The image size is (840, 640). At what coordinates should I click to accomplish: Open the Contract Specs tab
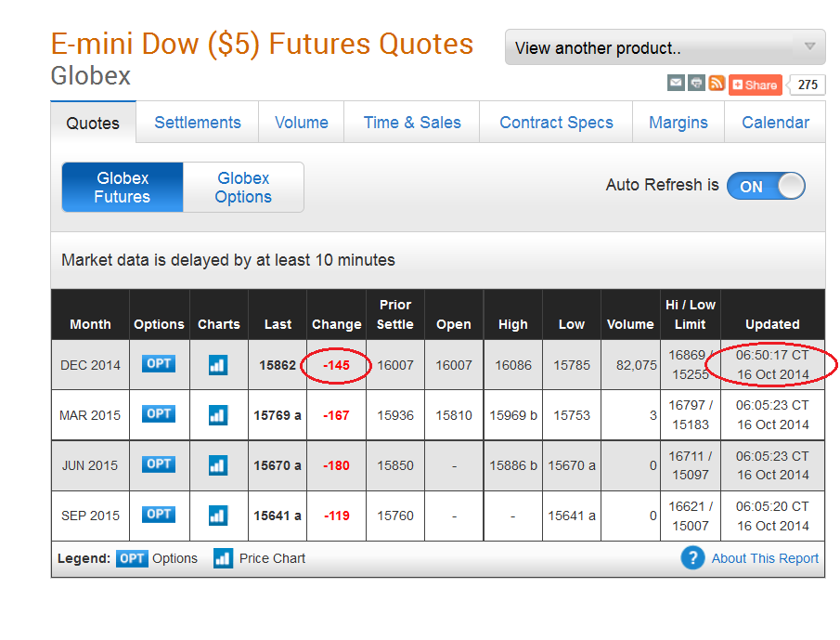point(556,123)
